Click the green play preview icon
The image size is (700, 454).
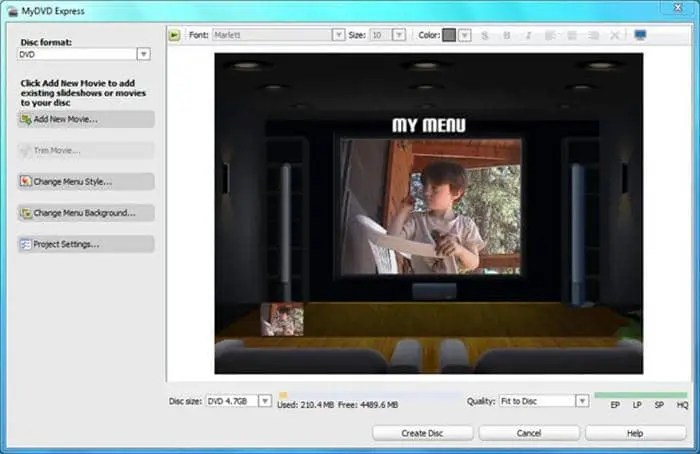click(174, 35)
